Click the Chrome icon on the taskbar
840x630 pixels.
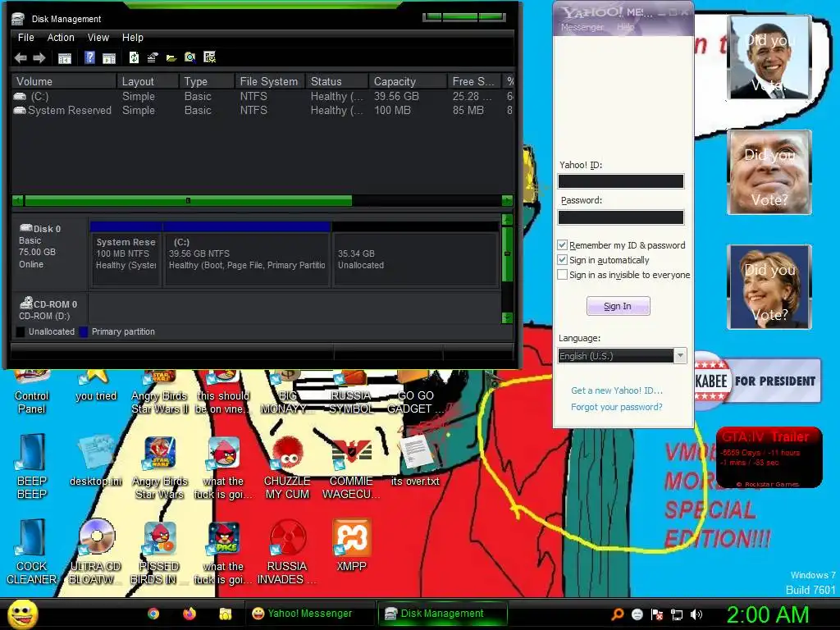tap(153, 614)
